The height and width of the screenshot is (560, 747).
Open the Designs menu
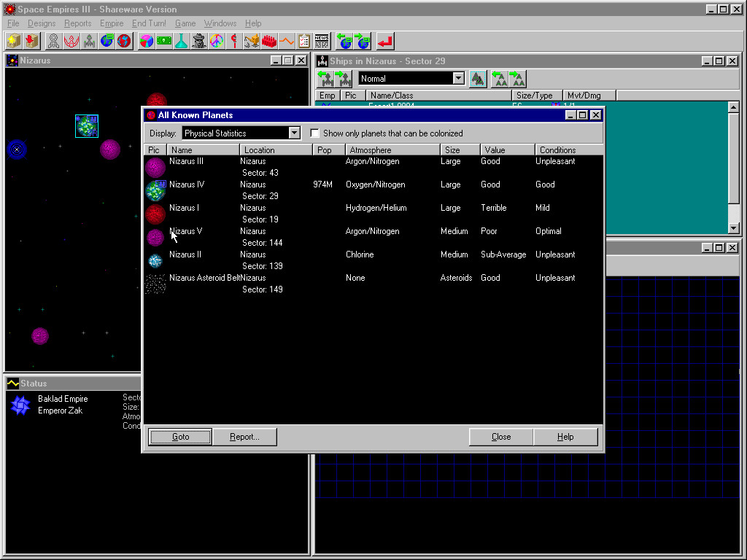(x=42, y=23)
